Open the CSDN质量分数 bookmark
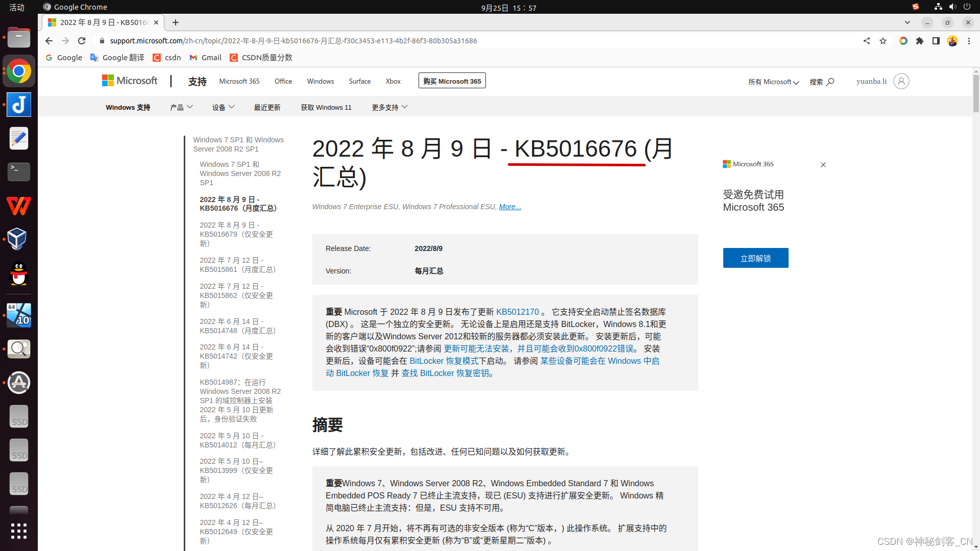 (261, 58)
